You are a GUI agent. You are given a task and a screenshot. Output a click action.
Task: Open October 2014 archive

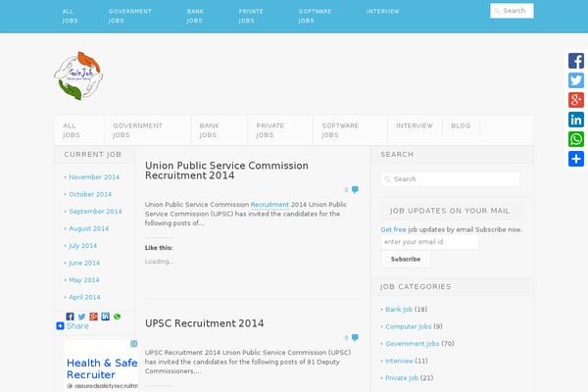pyautogui.click(x=90, y=194)
